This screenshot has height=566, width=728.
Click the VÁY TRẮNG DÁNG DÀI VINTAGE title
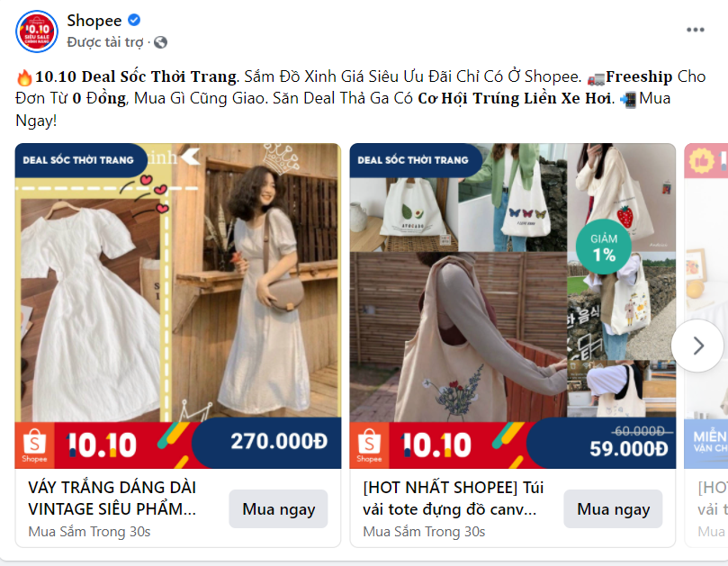(112, 499)
